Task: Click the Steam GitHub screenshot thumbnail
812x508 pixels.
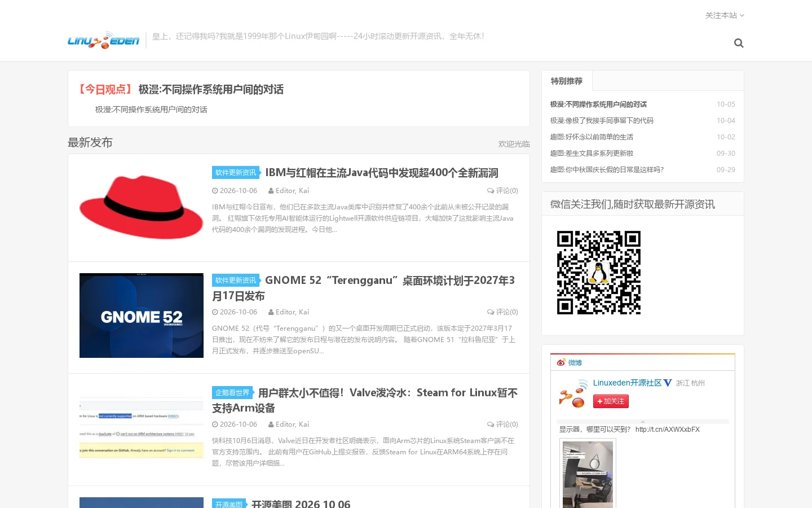Action: (142, 428)
